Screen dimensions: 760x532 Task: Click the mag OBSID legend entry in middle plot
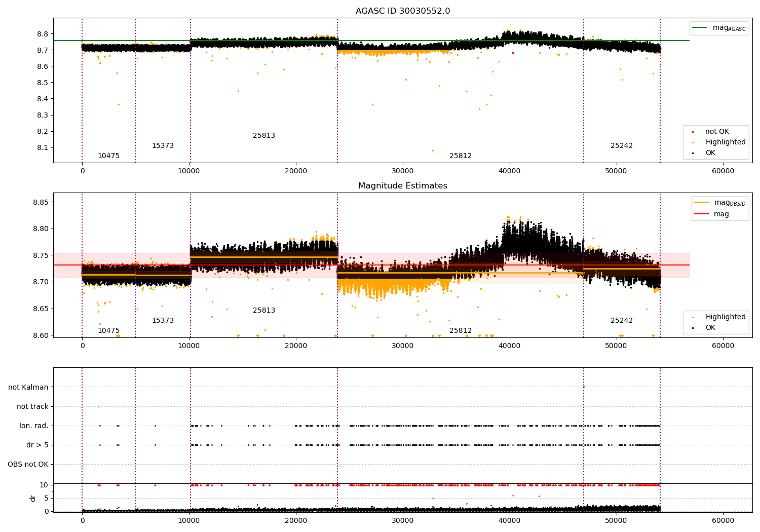tap(719, 203)
